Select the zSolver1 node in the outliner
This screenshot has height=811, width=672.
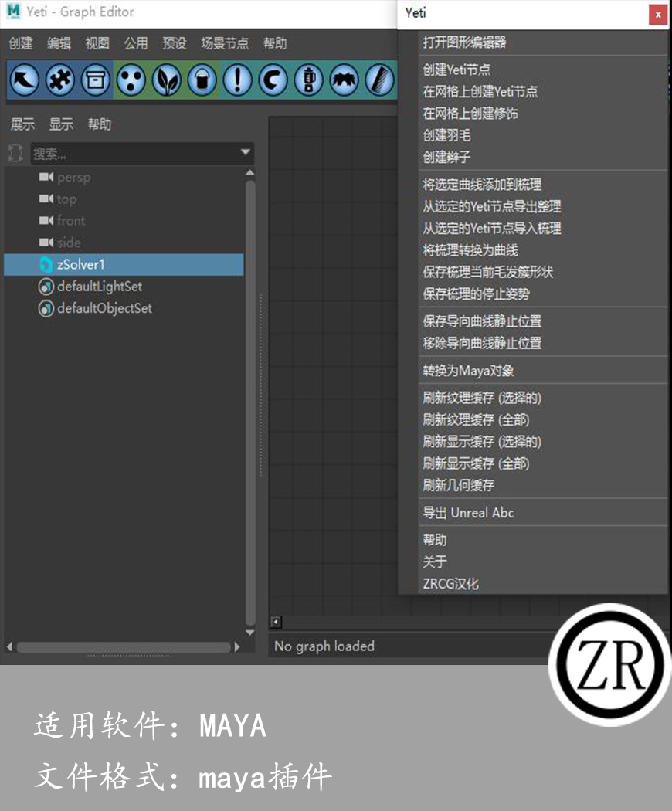point(80,263)
